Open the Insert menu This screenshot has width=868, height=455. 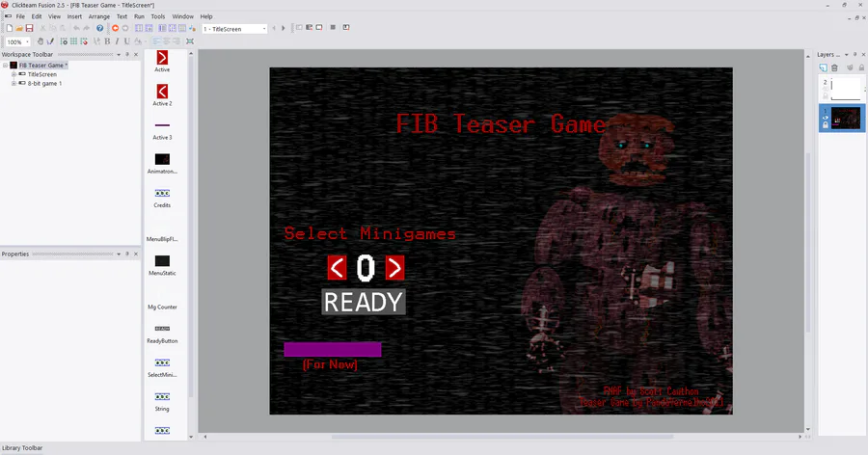tap(74, 16)
